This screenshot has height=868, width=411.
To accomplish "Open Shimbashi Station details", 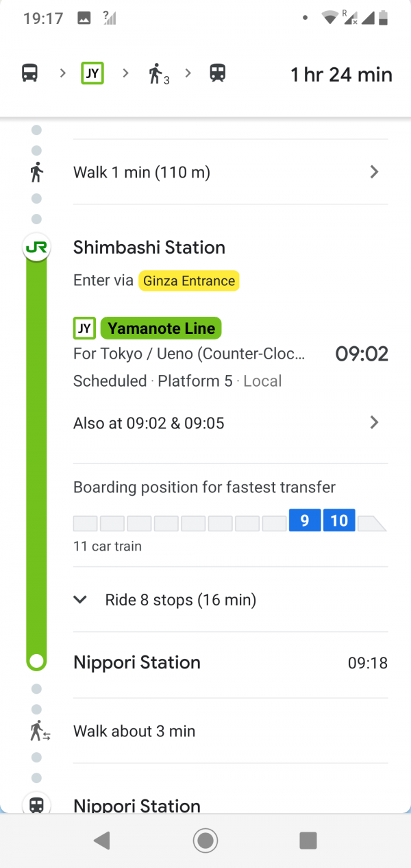I will 149,248.
